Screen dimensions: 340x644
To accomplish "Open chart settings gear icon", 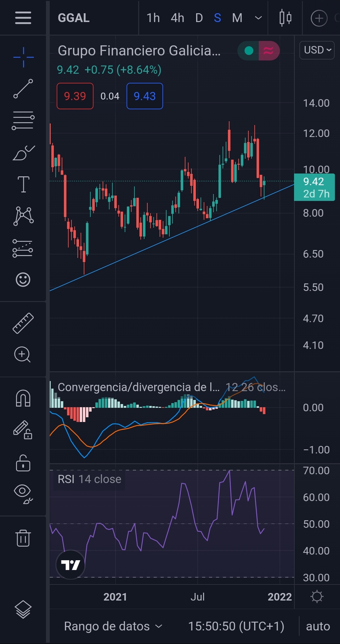I will coord(317,597).
